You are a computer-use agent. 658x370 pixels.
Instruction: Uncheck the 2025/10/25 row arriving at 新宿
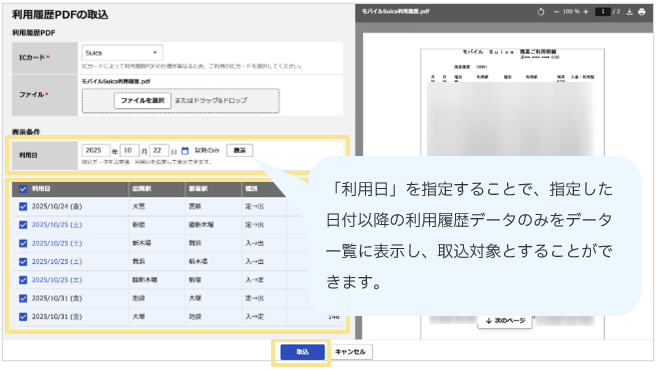23,280
